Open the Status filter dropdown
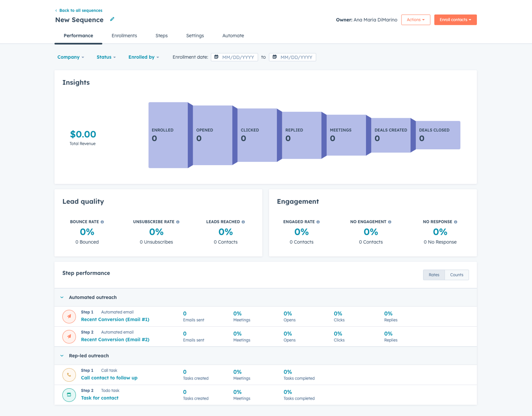532x416 pixels. (106, 57)
